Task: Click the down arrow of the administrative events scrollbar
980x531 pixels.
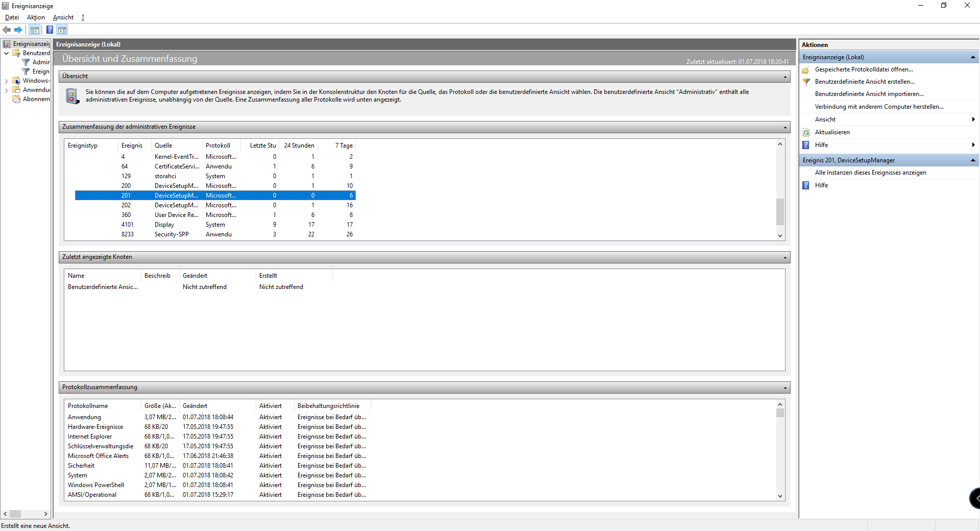Action: coord(780,236)
